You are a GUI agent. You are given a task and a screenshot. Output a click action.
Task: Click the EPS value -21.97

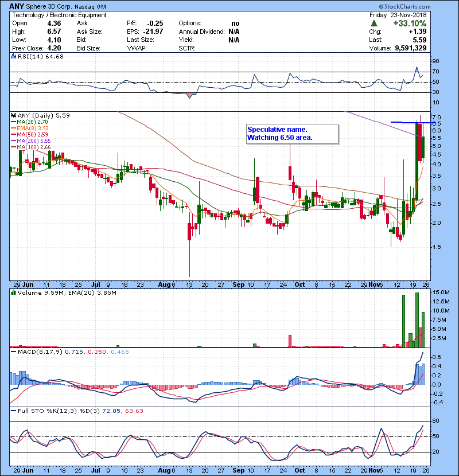(153, 32)
